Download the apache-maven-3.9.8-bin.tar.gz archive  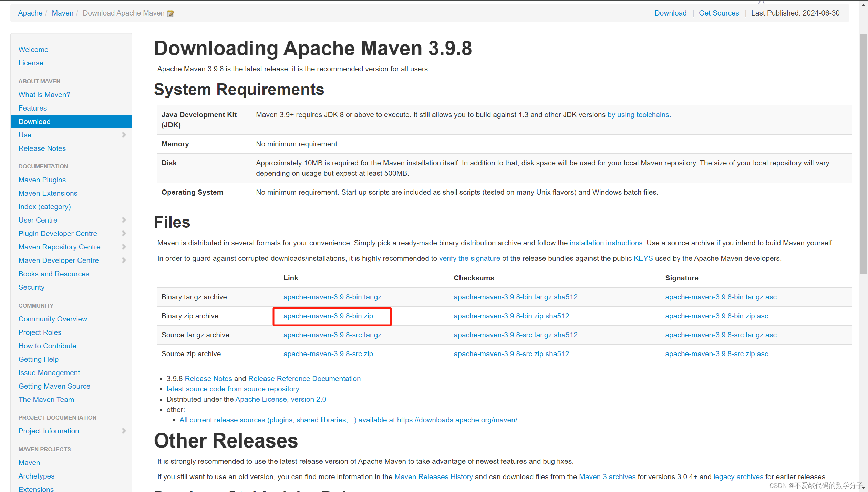pyautogui.click(x=332, y=297)
